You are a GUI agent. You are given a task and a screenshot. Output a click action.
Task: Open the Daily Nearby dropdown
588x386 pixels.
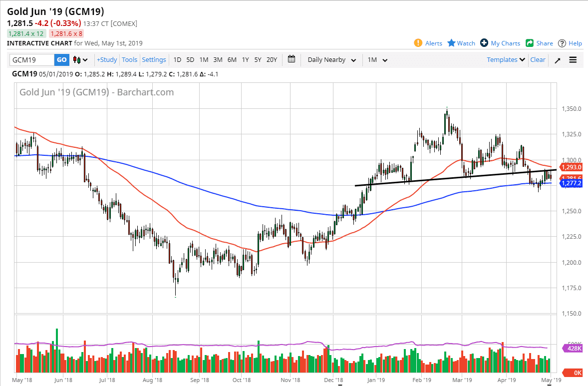click(x=330, y=59)
